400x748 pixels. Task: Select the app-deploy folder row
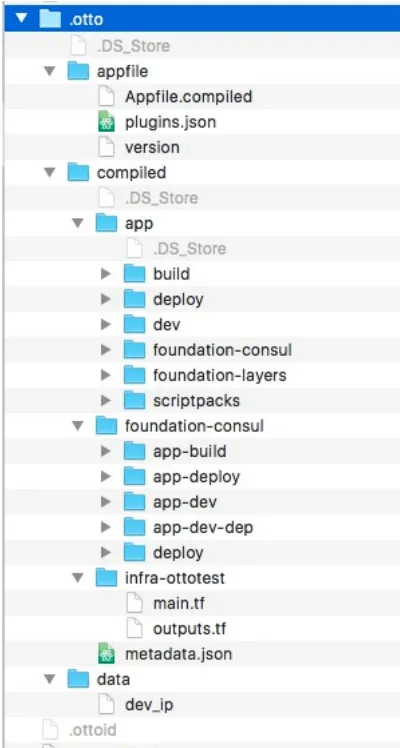[x=202, y=477]
